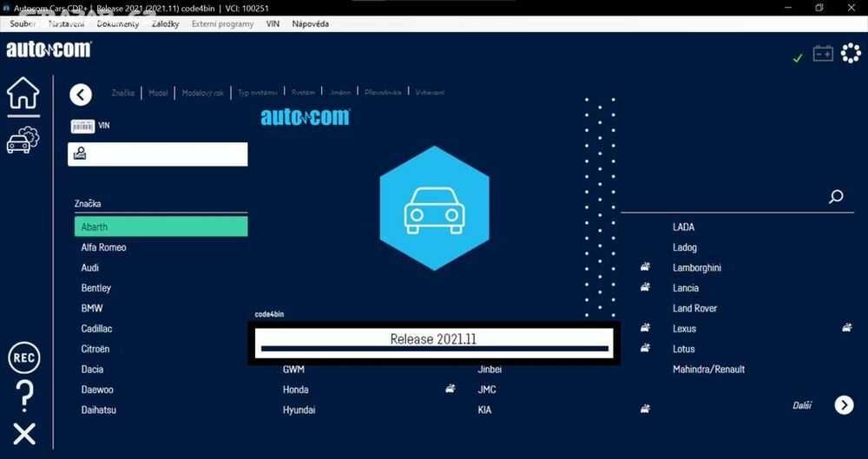Click car icon beside KIA
The width and height of the screenshot is (868, 459).
(645, 410)
